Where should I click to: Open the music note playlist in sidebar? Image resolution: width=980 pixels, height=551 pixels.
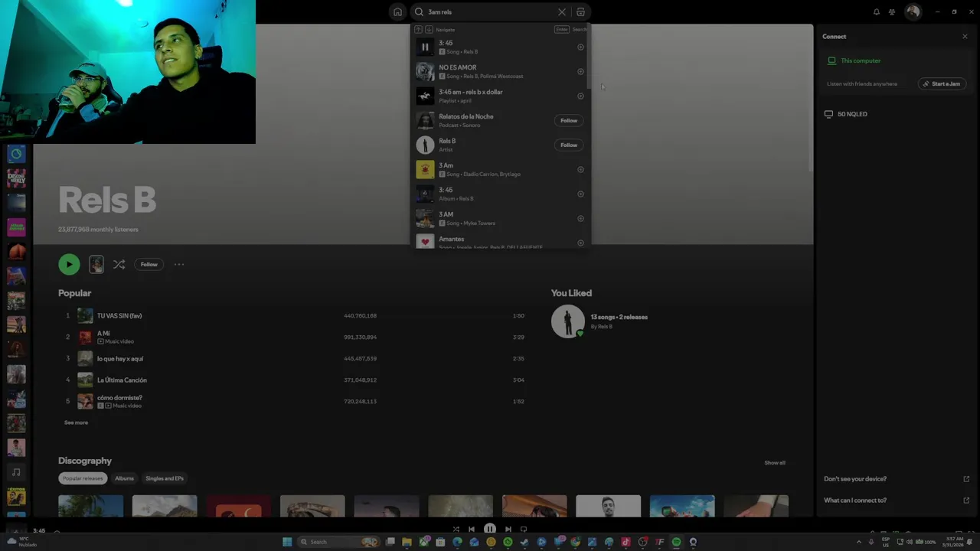[x=16, y=472]
